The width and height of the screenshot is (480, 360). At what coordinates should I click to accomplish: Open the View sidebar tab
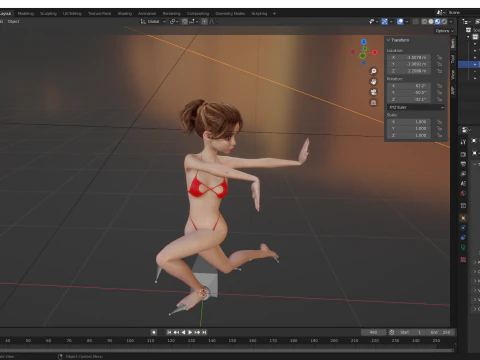pyautogui.click(x=453, y=75)
